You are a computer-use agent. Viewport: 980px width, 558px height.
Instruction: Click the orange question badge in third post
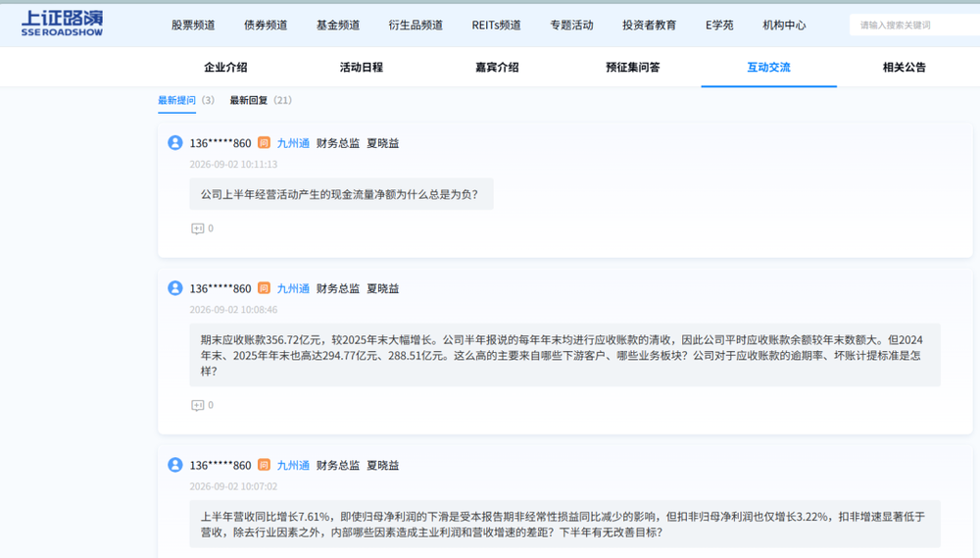[x=264, y=465]
